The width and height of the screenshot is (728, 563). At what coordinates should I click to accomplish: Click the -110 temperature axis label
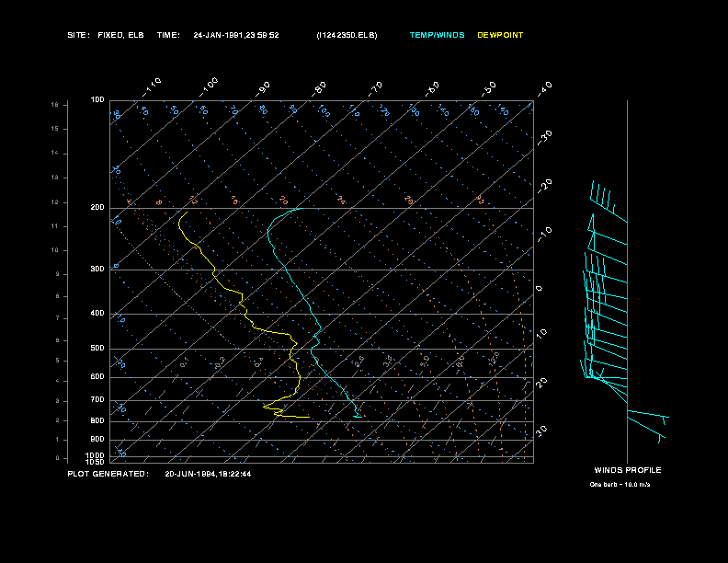[152, 87]
